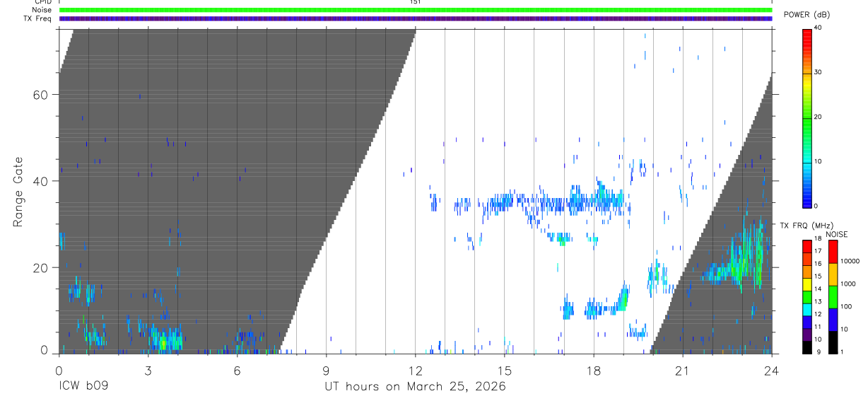868x401 pixels.
Task: Click the 15 tick on UT hours axis
Action: [x=505, y=370]
